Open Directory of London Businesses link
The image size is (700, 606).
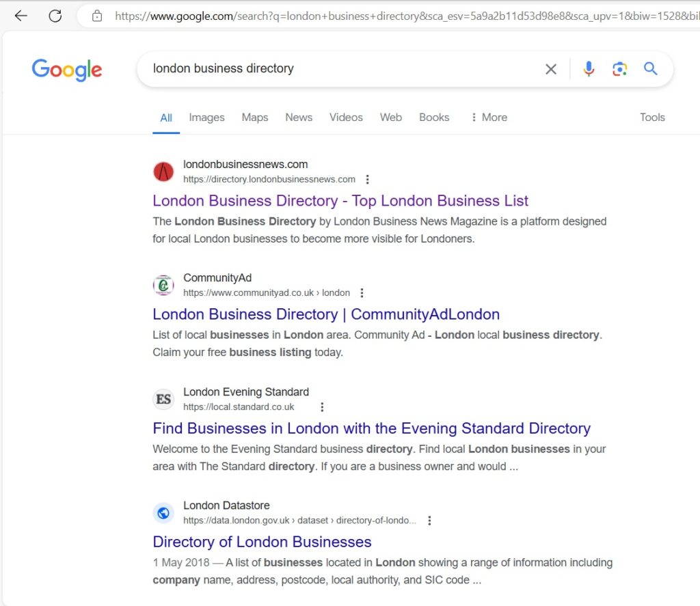coord(262,542)
